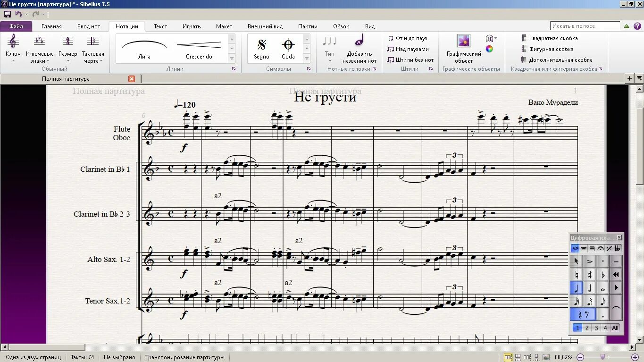Open Размер time signature button

[x=68, y=49]
